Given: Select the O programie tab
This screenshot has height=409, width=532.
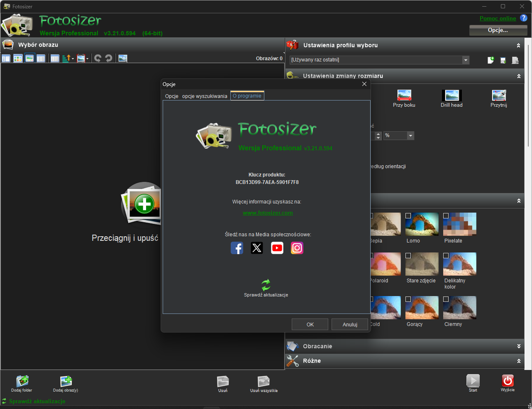Looking at the screenshot, I should point(247,96).
